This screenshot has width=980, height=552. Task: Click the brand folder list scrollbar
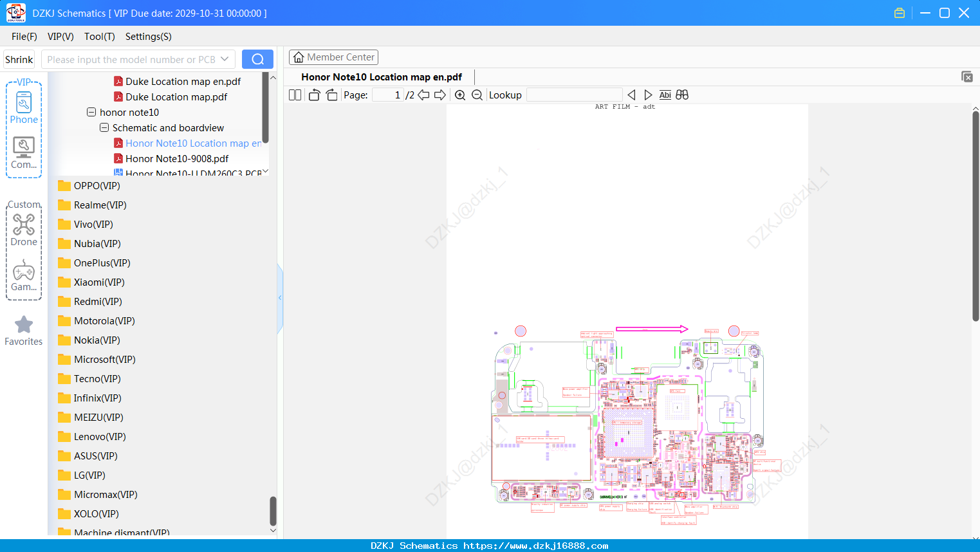(273, 511)
